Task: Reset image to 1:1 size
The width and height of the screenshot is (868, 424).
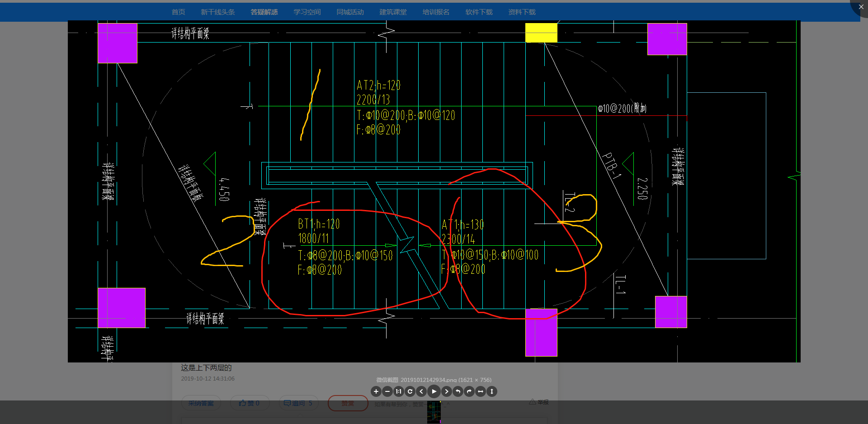Action: click(x=399, y=391)
